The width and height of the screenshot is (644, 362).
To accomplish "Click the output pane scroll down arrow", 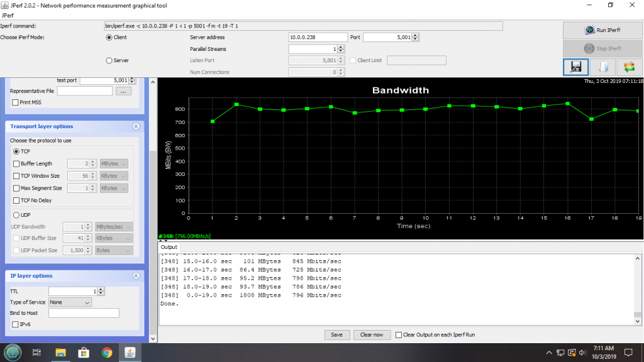I will (638, 321).
